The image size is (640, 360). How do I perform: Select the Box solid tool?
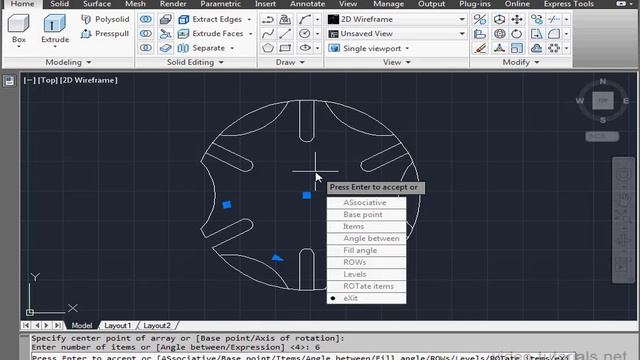[x=19, y=27]
